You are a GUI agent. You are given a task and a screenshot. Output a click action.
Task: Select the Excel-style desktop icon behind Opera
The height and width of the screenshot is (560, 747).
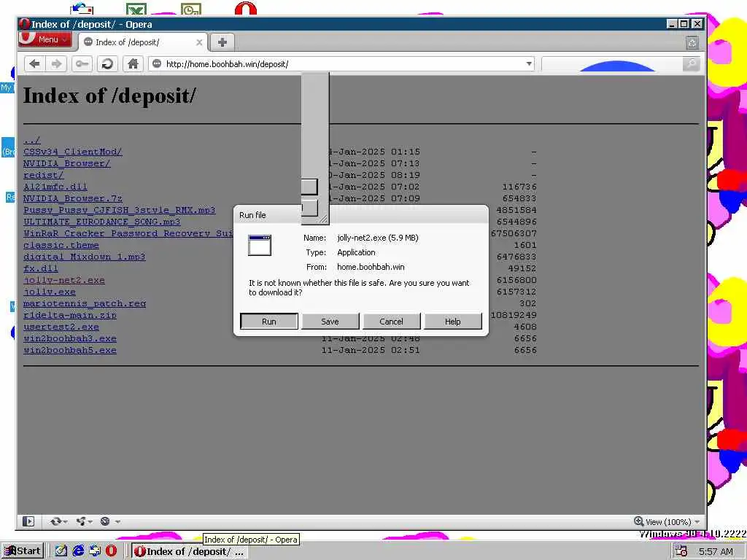136,9
